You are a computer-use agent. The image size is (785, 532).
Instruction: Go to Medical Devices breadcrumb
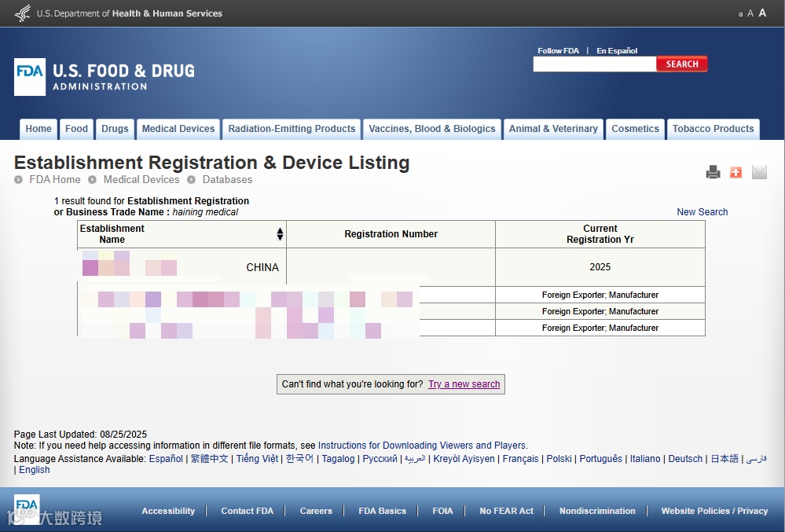pos(141,179)
